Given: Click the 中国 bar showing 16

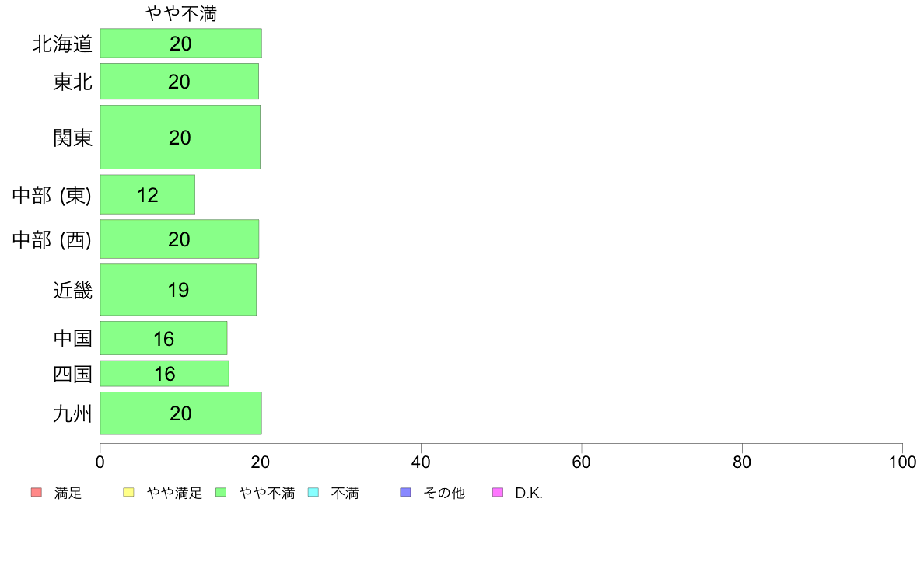Looking at the screenshot, I should (x=164, y=338).
